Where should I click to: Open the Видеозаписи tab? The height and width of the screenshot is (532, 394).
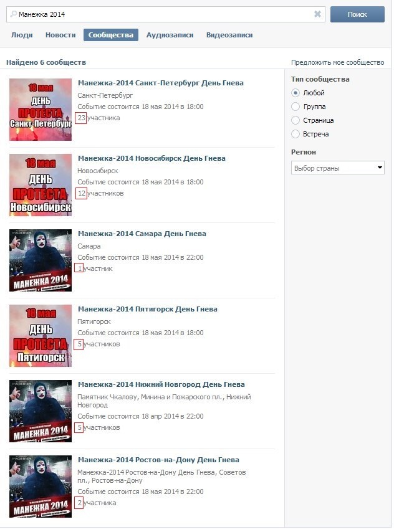[229, 35]
